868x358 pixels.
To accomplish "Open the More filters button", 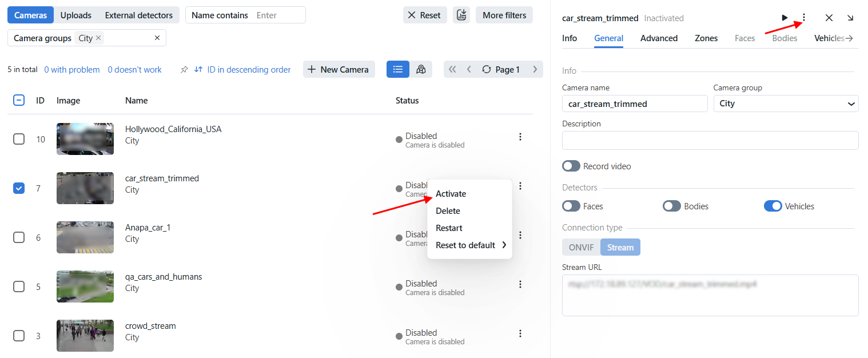I will [504, 15].
